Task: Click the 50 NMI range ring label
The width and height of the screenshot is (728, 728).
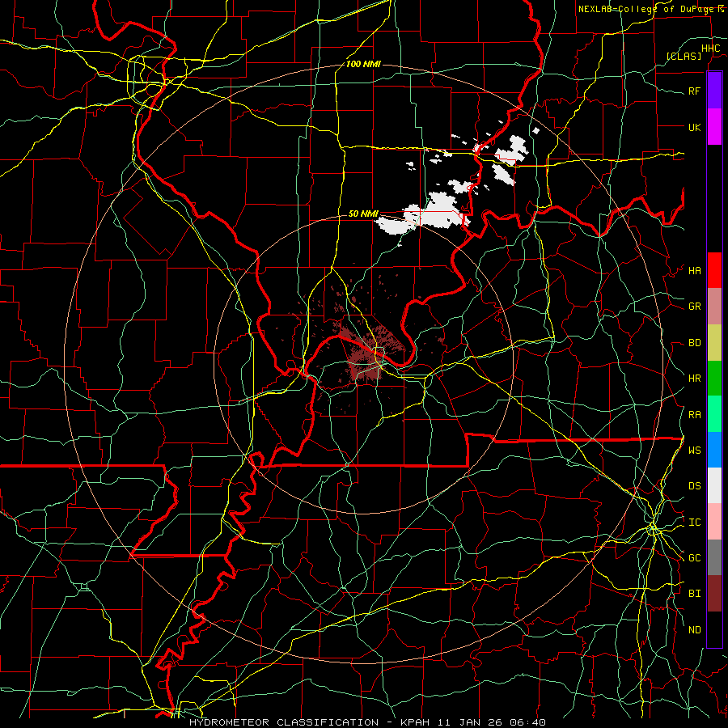Action: (363, 214)
